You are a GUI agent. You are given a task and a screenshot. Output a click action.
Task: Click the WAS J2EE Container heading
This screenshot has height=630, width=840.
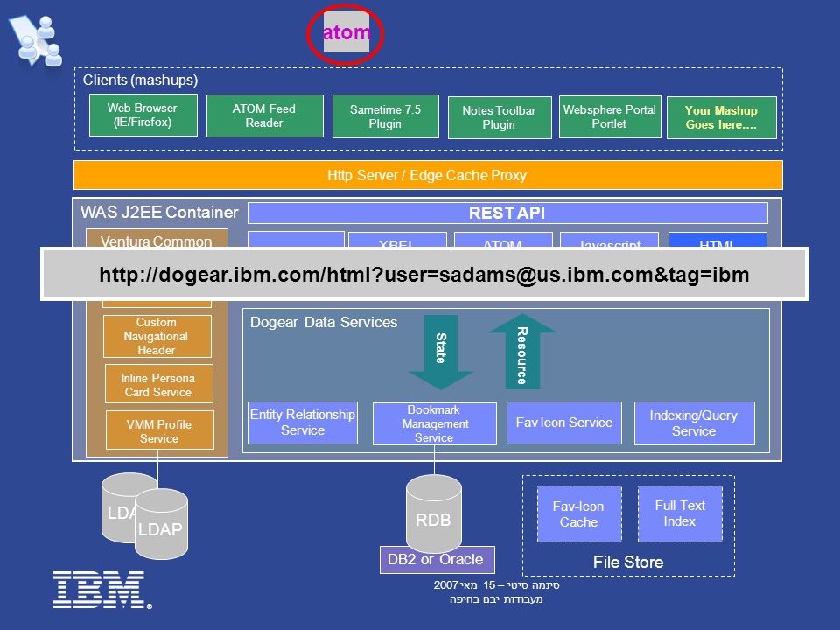point(159,212)
